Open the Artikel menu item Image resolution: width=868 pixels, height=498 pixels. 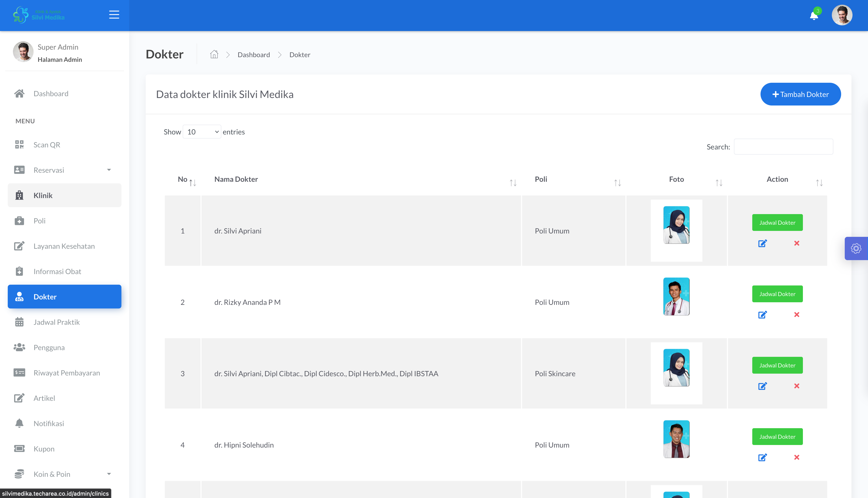click(x=64, y=398)
